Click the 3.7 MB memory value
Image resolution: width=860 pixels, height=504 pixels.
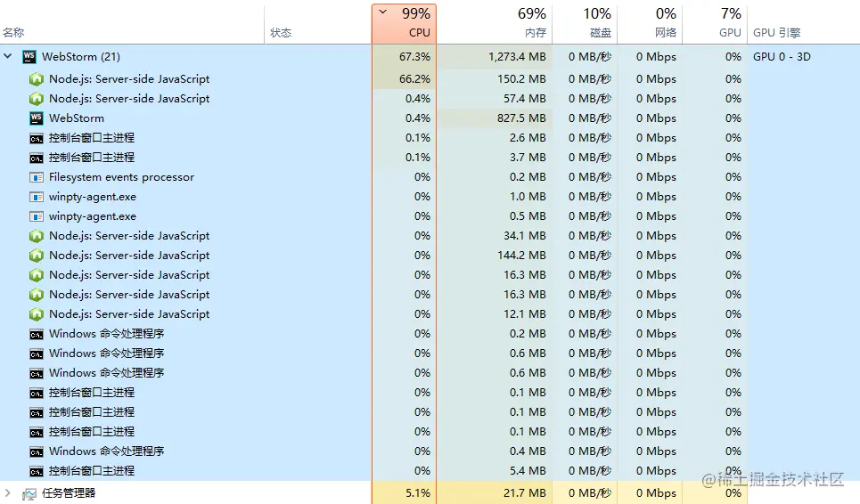pyautogui.click(x=528, y=158)
